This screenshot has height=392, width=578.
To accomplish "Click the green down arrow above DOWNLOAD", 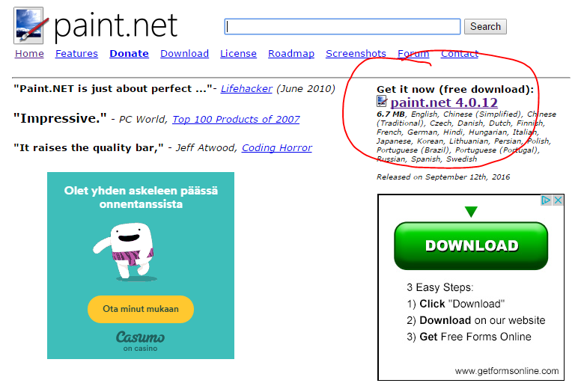I will pyautogui.click(x=471, y=212).
